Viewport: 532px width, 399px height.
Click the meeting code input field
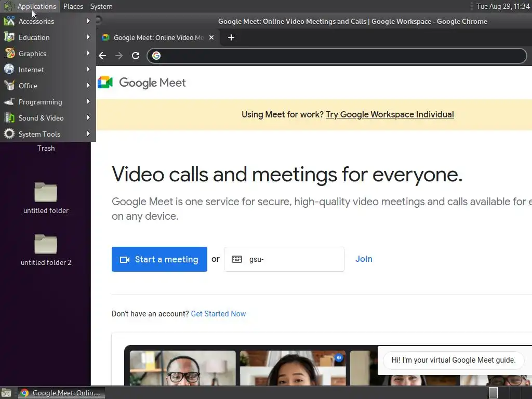point(284,259)
